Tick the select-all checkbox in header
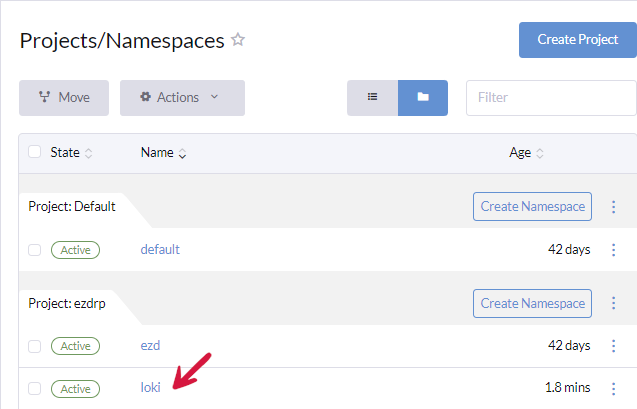This screenshot has height=409, width=637. tap(35, 153)
